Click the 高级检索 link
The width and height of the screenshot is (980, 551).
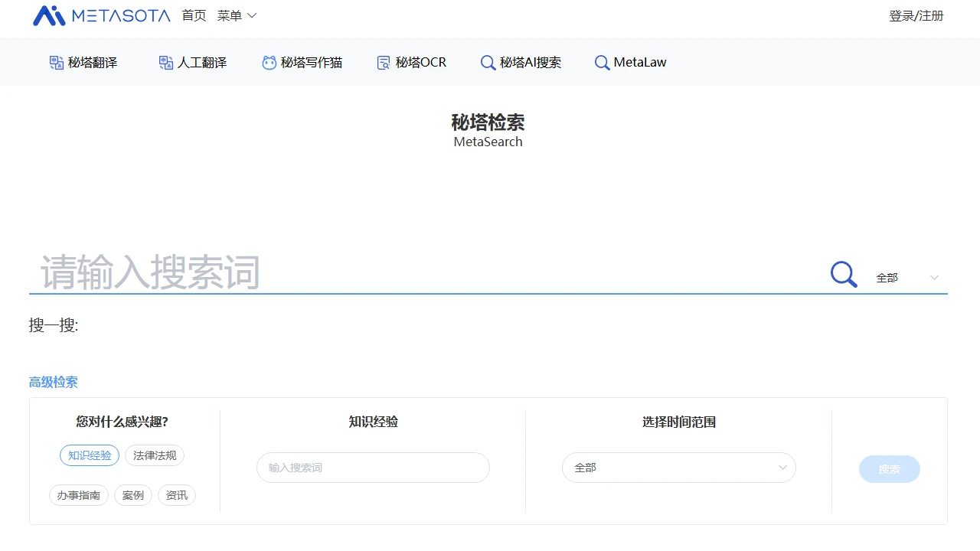[53, 382]
